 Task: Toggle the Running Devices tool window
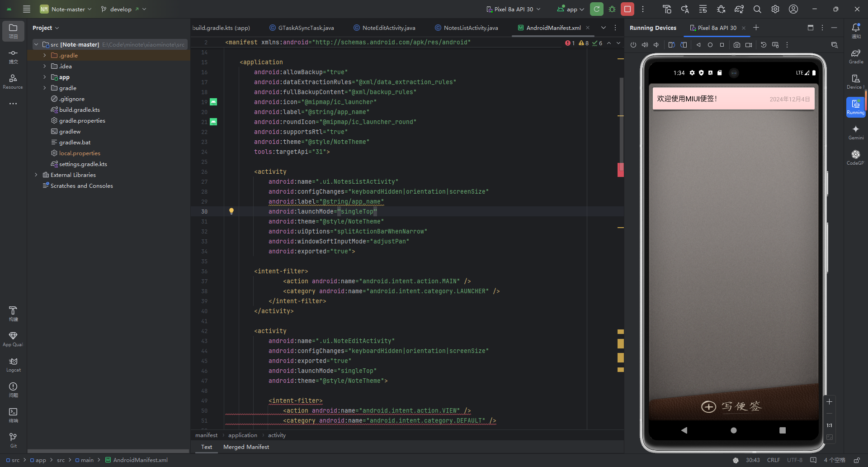[855, 107]
